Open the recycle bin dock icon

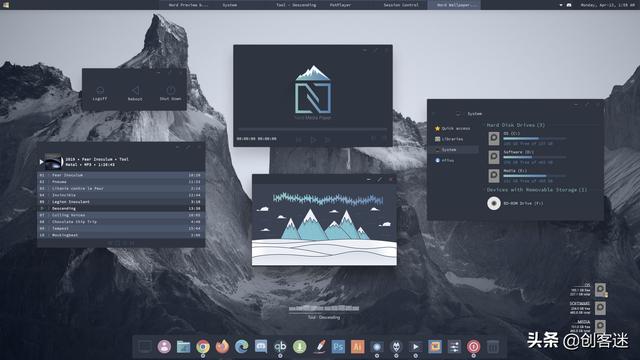pyautogui.click(x=493, y=347)
